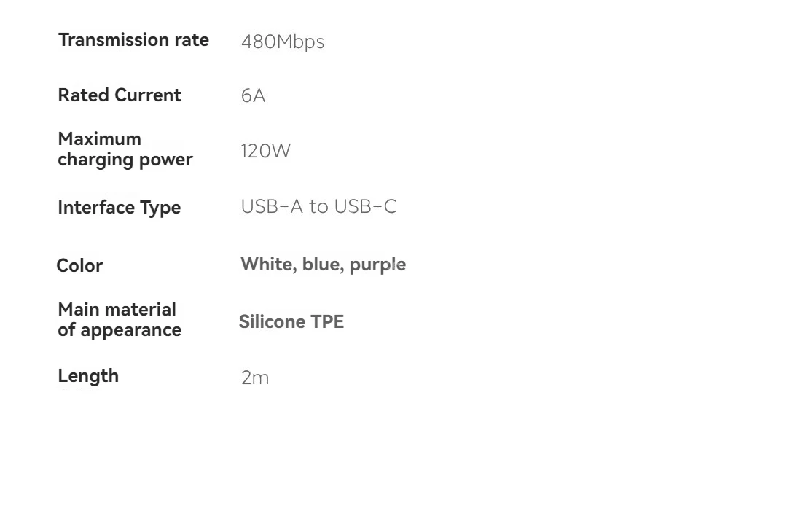Viewport: 787px width, 532px height.
Task: Click 'USB-C' in the interface value
Action: [365, 206]
